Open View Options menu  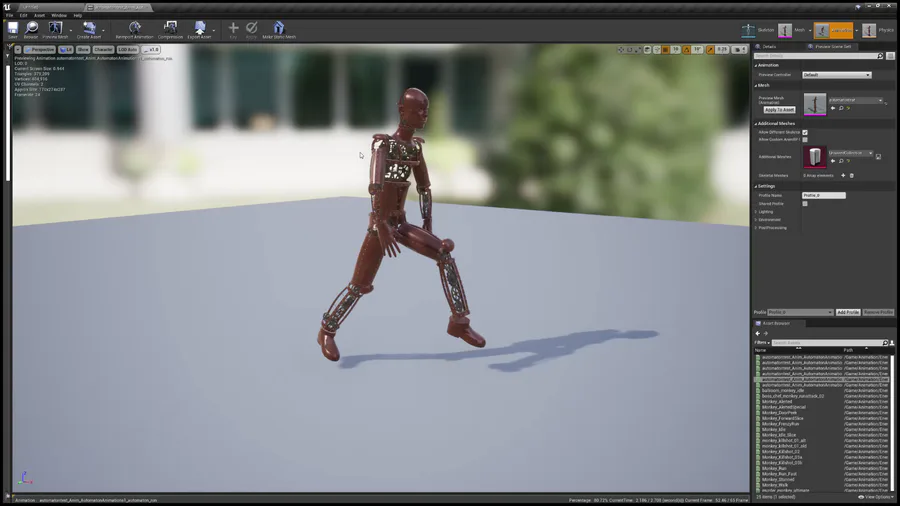tap(876, 497)
